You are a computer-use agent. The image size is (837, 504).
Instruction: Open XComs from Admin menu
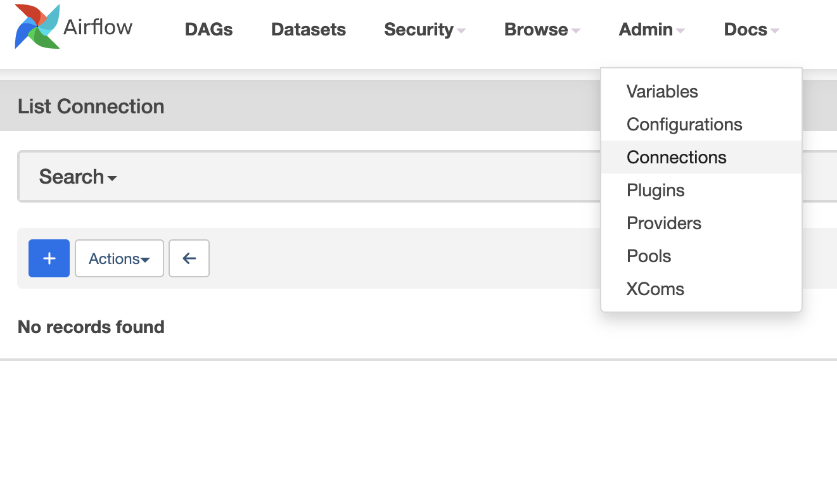click(x=655, y=289)
